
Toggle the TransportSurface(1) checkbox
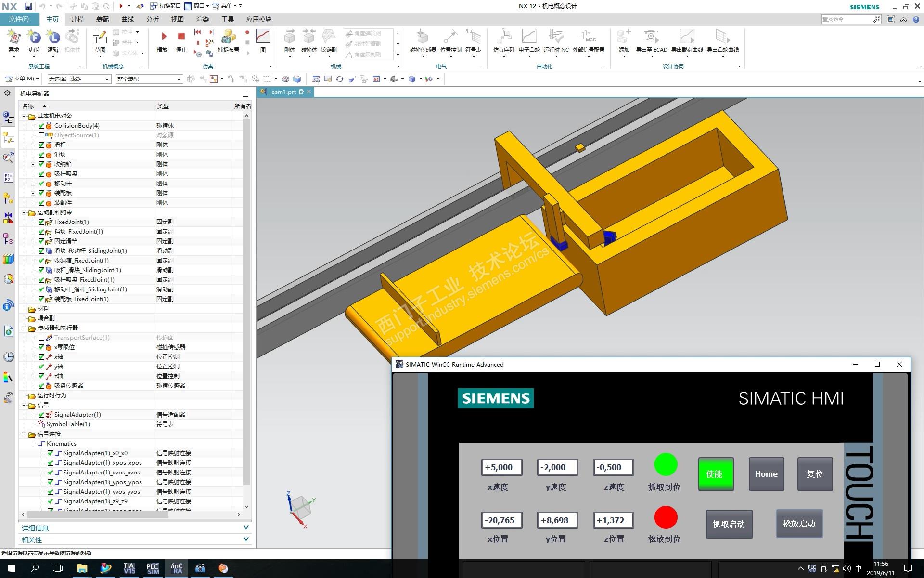[41, 338]
